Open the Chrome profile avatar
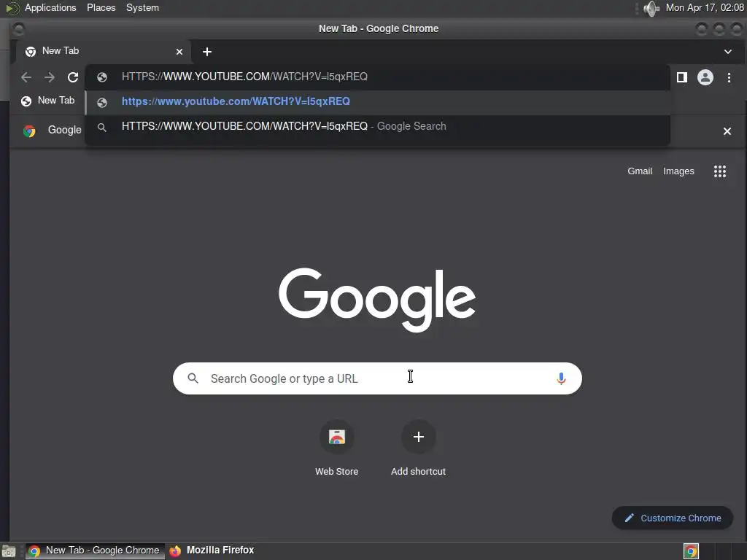 (705, 77)
